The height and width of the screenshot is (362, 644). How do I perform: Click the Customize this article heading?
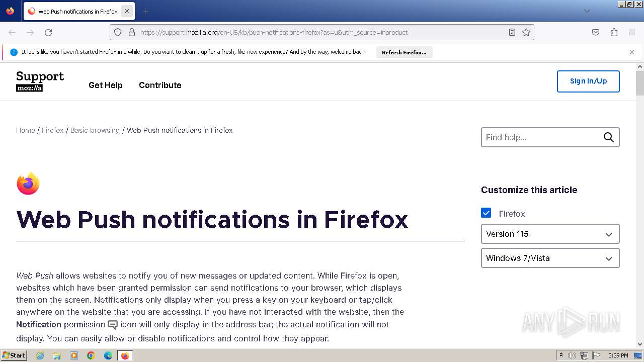coord(529,190)
